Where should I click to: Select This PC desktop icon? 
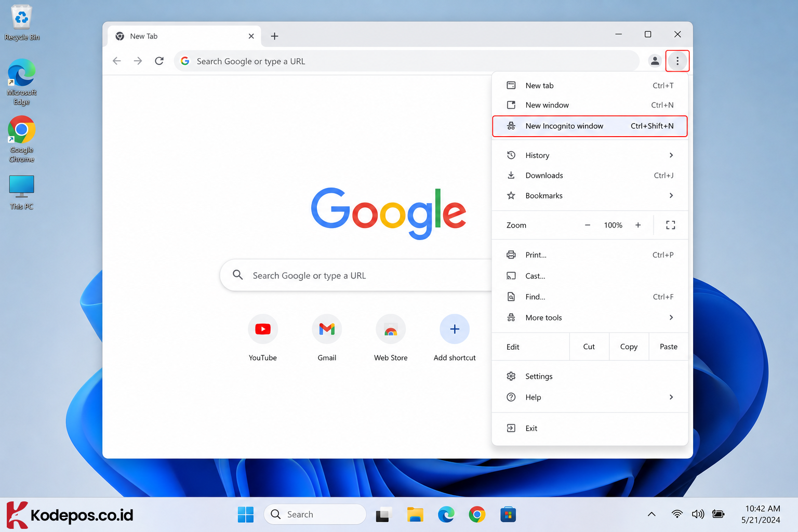point(22,192)
